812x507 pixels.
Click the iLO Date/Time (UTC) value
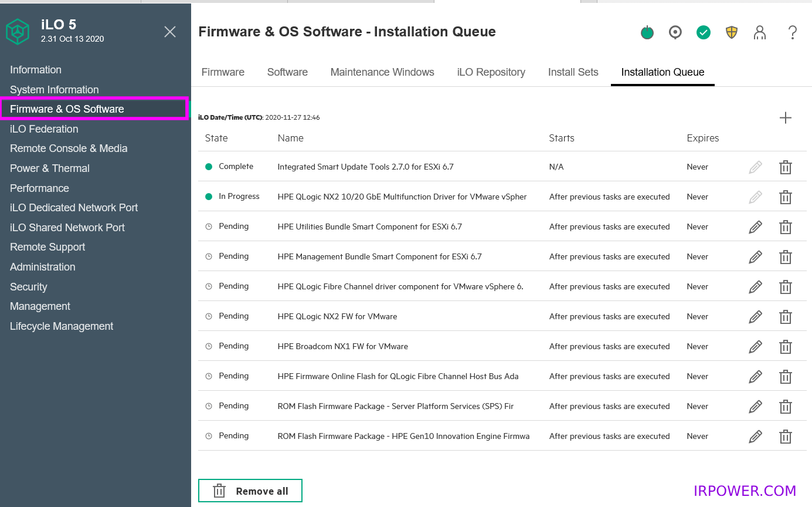point(293,117)
